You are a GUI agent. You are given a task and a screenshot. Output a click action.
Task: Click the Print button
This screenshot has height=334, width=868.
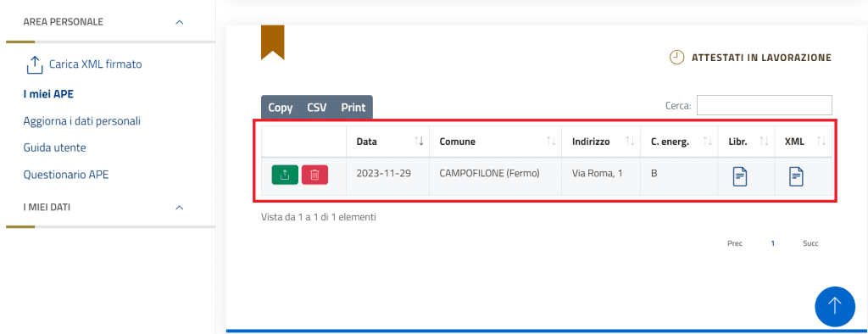[353, 108]
